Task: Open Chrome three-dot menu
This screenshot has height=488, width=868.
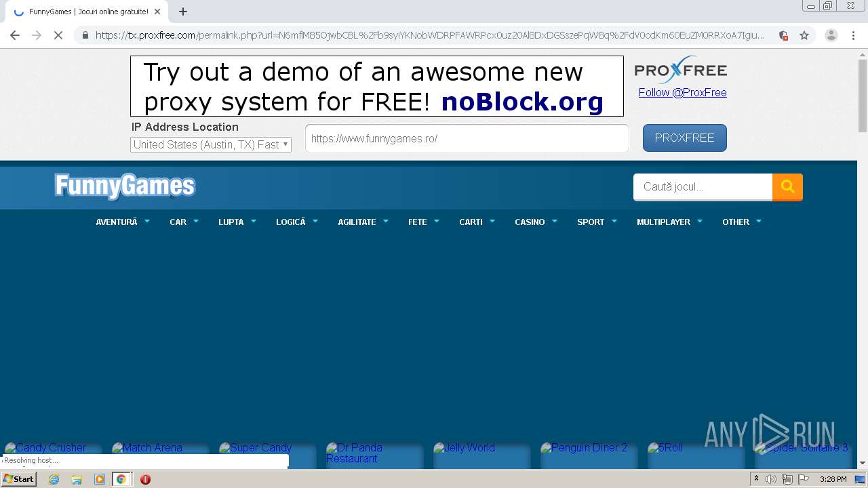Action: 853,35
